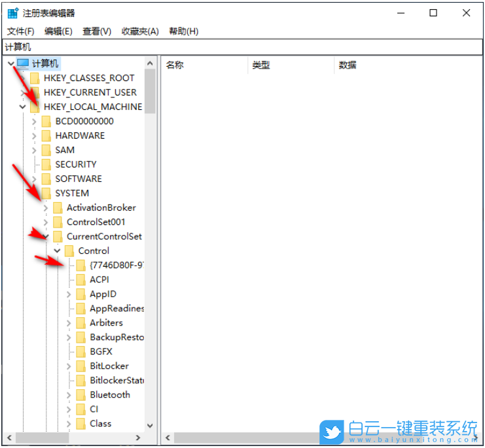This screenshot has width=485, height=448.
Task: Click the Class folder icon
Action: click(x=81, y=424)
